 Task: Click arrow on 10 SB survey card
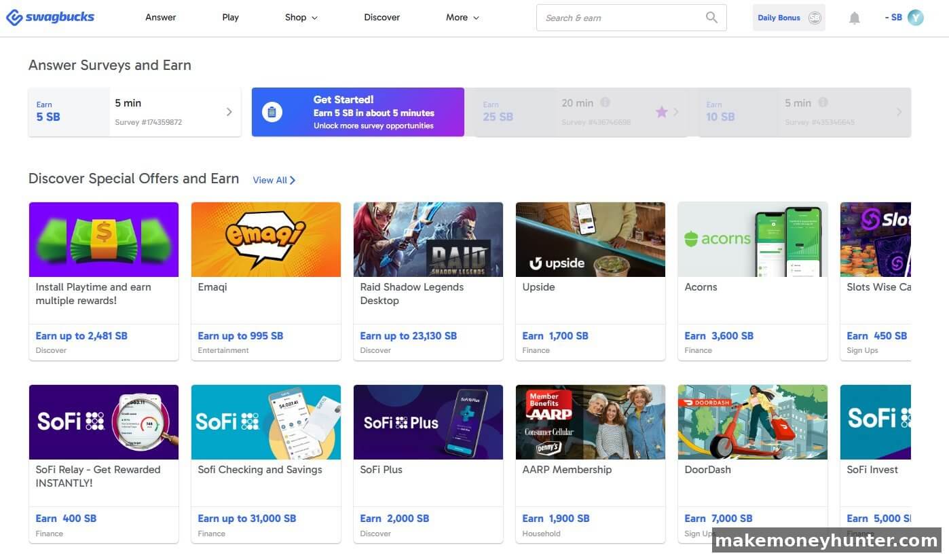899,112
